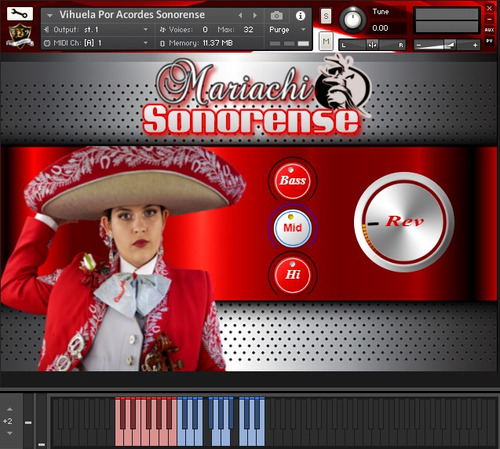Lower volume with the minus icon
Image resolution: width=500 pixels, height=449 pixels.
click(419, 45)
